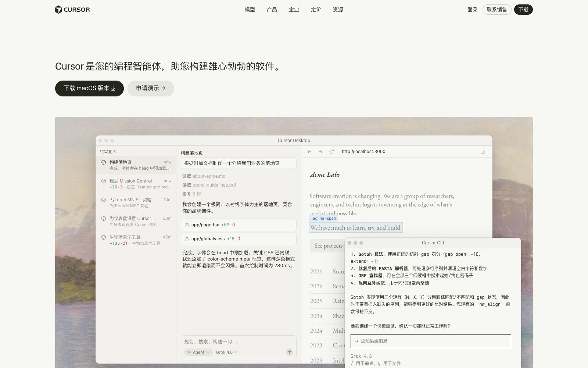This screenshot has width=588, height=368.
Task: Select the 为仪表盘设置 Cursor task row
Action: point(136,221)
